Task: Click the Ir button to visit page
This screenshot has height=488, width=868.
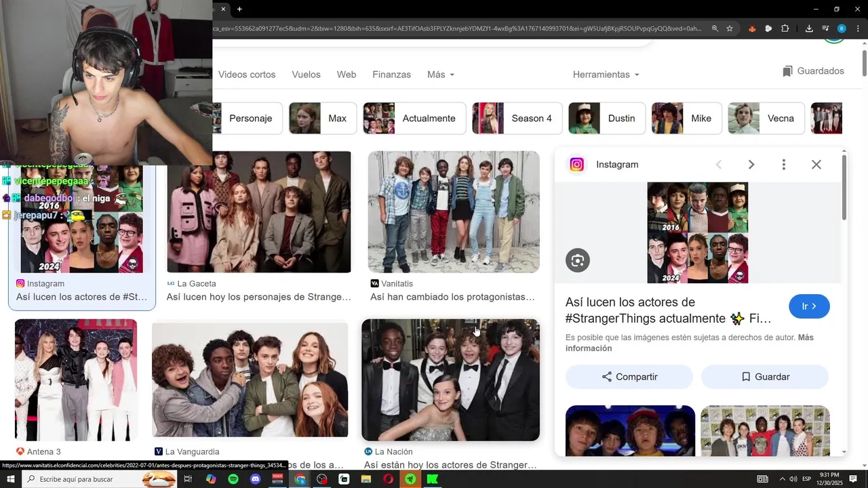Action: click(x=809, y=306)
